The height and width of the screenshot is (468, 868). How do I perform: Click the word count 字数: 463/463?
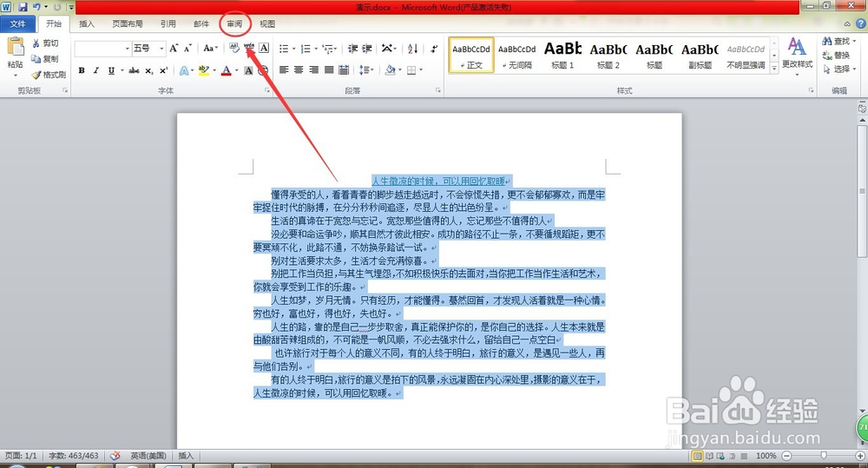click(x=74, y=456)
